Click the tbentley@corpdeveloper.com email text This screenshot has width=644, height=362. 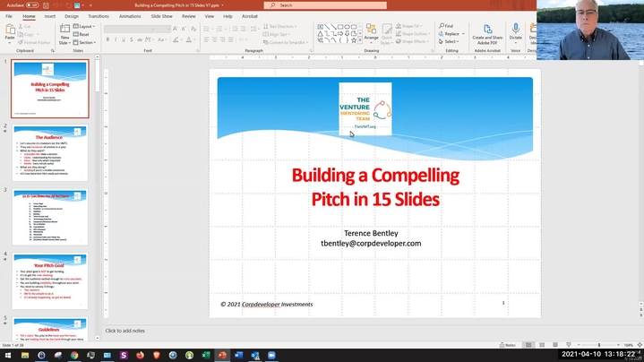(x=371, y=243)
